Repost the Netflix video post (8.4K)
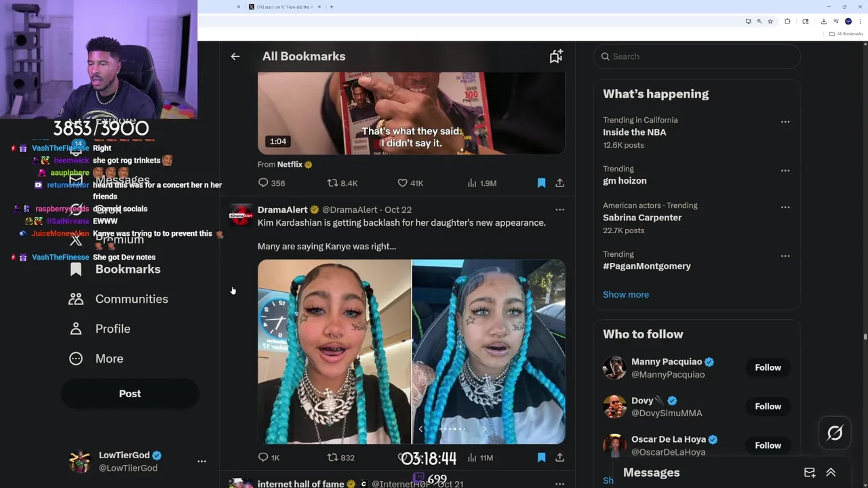The image size is (868, 488). (342, 183)
